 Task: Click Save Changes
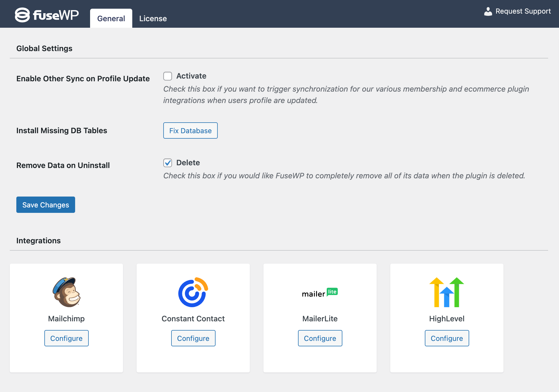[x=45, y=205]
